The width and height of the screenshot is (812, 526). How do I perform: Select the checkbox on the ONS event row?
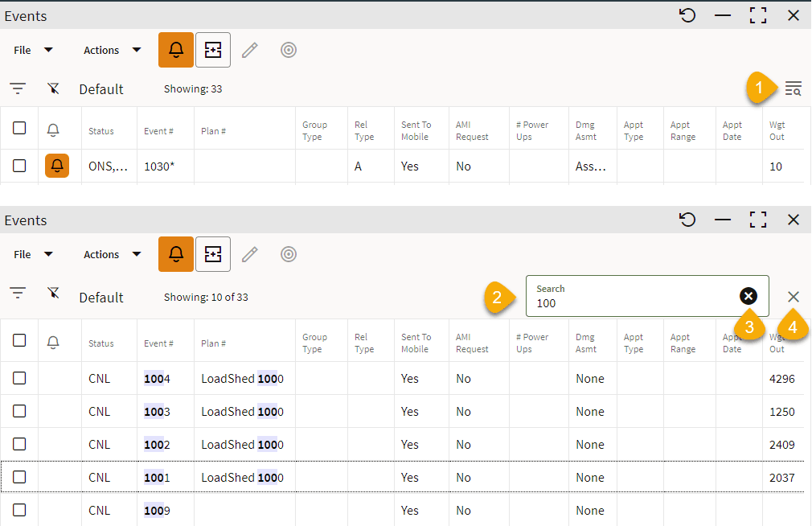19,166
